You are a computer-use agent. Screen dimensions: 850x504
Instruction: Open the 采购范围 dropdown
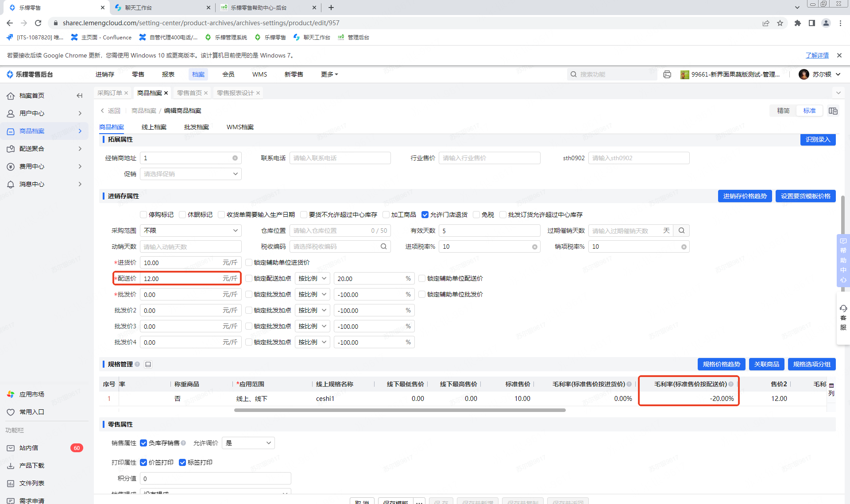[x=191, y=231]
